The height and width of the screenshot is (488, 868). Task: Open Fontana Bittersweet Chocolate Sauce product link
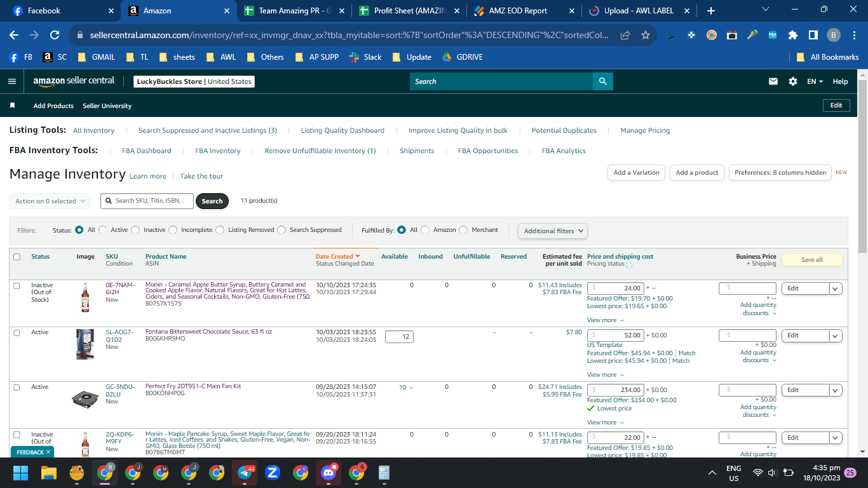(208, 332)
